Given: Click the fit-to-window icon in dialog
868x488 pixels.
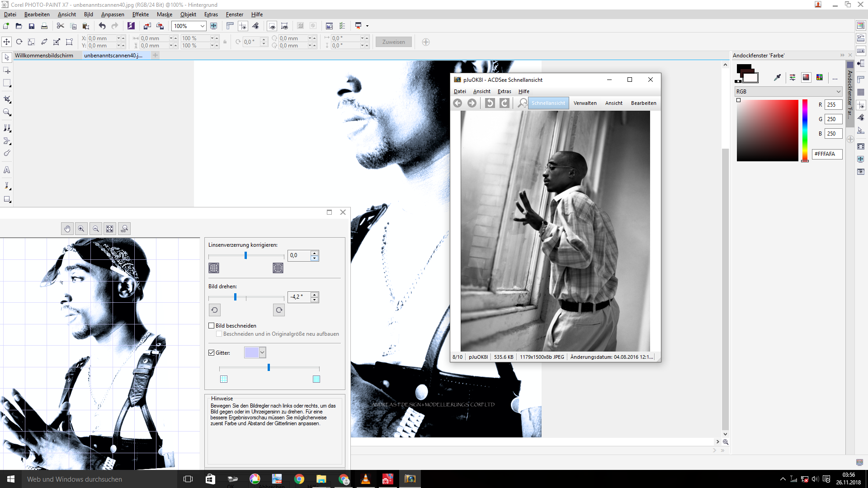Looking at the screenshot, I should pyautogui.click(x=110, y=229).
